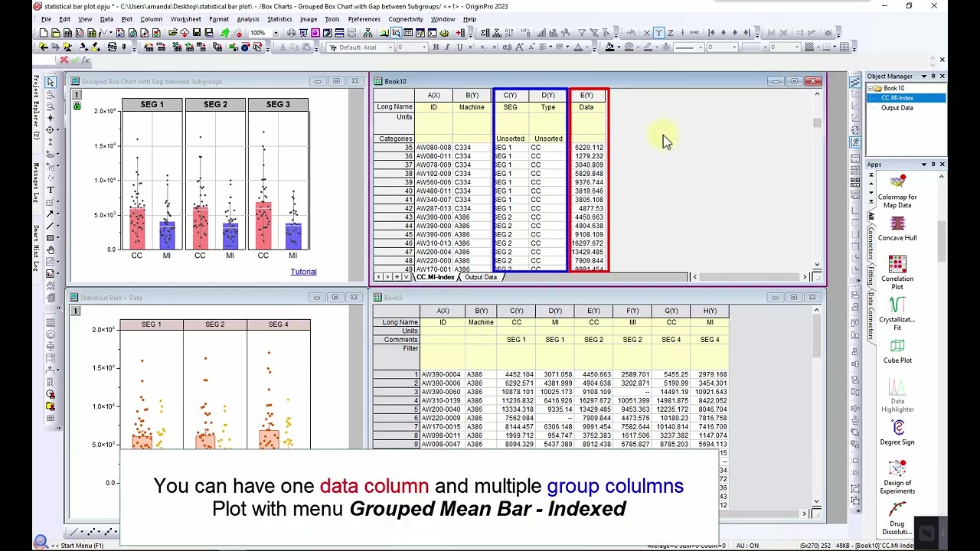Screen dimensions: 980x551
Task: Click the Statistics sum icon in toolbar
Action: [485, 33]
